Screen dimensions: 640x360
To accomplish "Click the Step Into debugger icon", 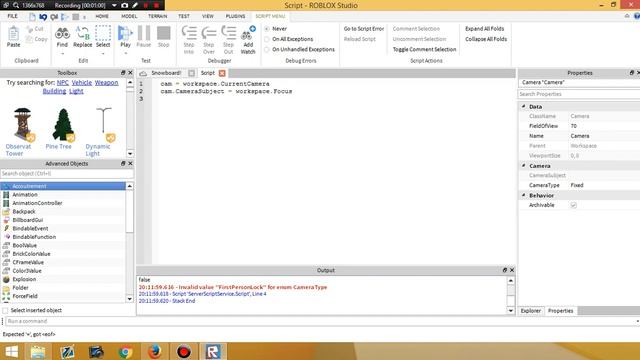I will [189, 33].
